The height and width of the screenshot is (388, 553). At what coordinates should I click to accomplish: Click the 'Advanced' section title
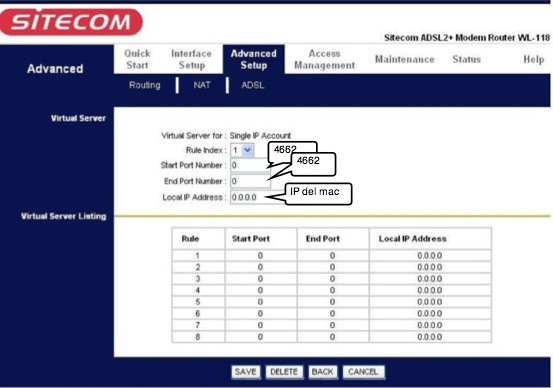(x=55, y=69)
